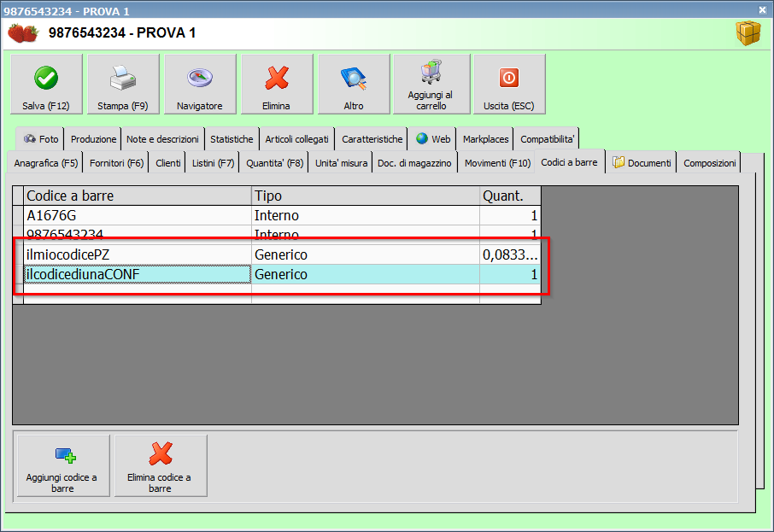Screen dimensions: 774x532
Task: Click the green Salva (F12) checkmark button
Action: (x=46, y=85)
